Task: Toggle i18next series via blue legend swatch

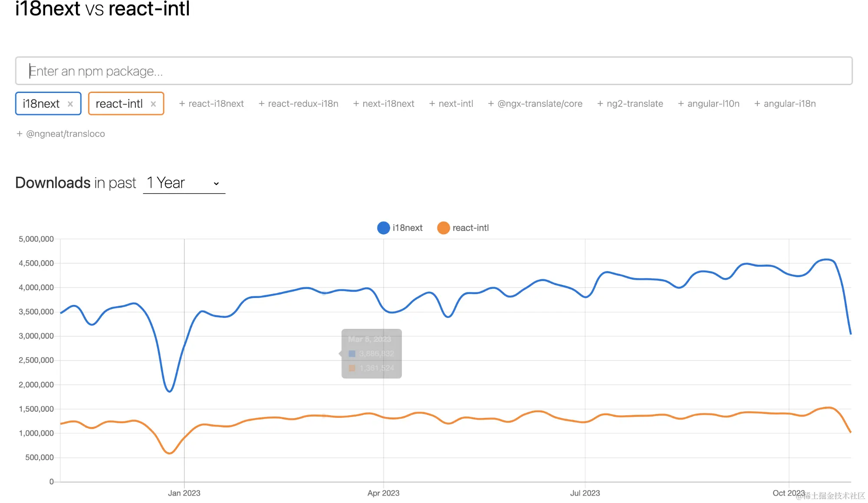Action: point(384,228)
